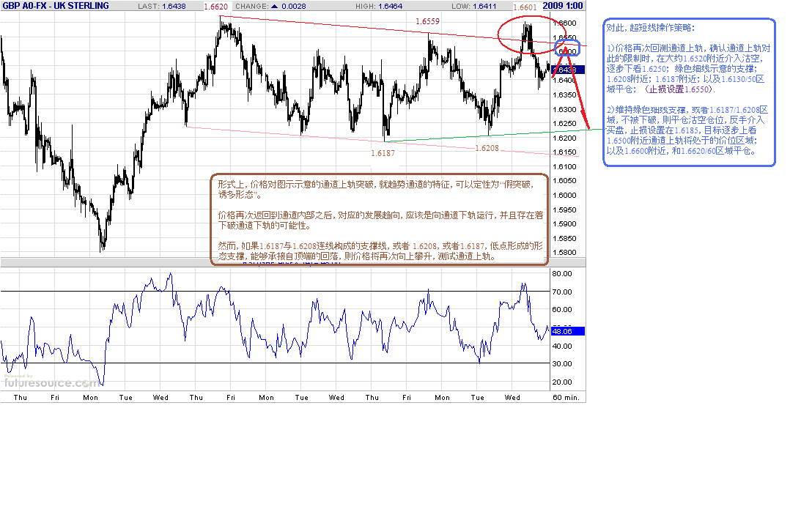Click strategy paragraph 2) in the blue box

[x=687, y=130]
